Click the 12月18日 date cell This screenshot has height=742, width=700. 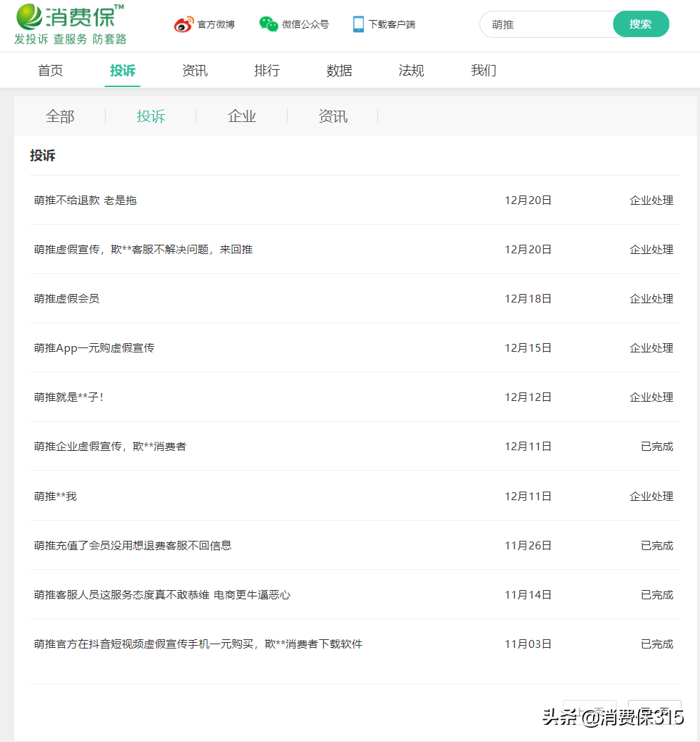click(528, 299)
